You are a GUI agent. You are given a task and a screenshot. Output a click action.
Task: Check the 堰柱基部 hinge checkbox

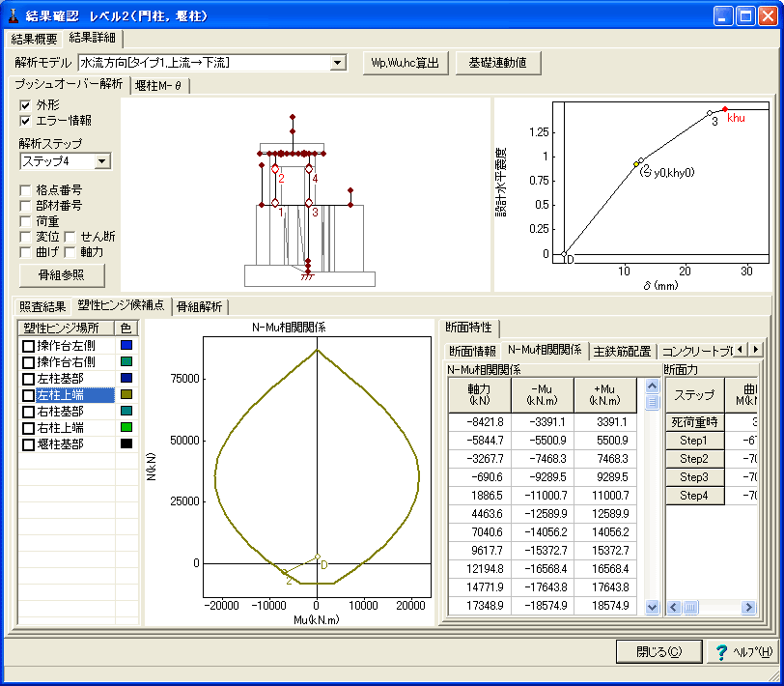point(29,444)
